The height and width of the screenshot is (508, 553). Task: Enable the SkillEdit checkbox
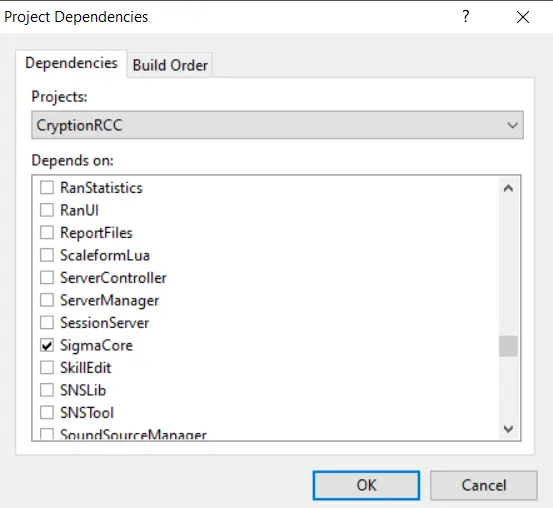click(x=47, y=368)
